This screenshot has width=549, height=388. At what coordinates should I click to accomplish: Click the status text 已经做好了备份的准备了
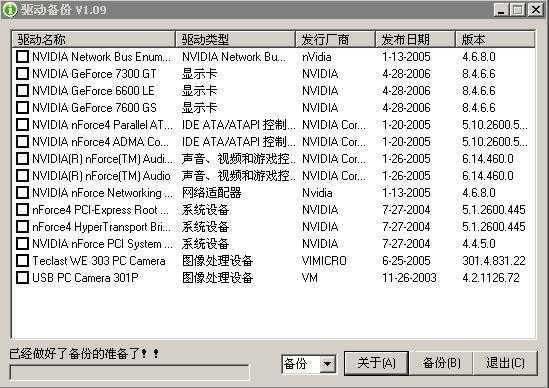tap(84, 353)
